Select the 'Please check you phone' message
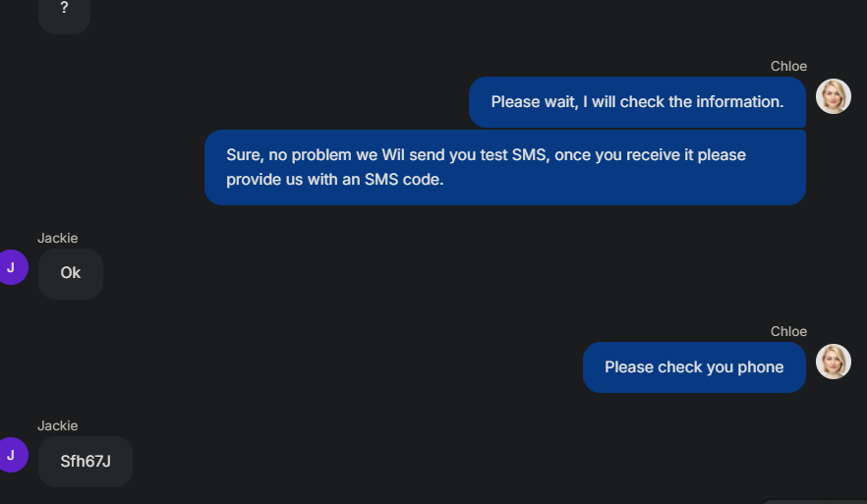Screen dimensions: 867x504 694,367
